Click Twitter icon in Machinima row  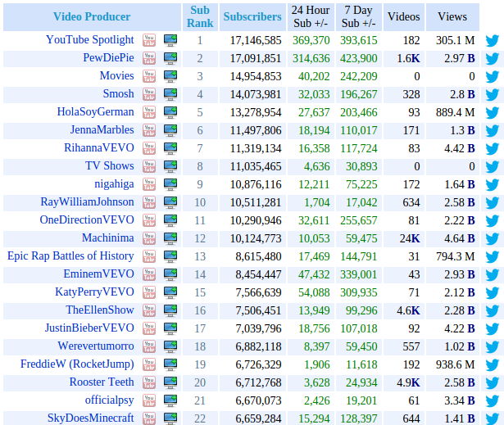[492, 238]
